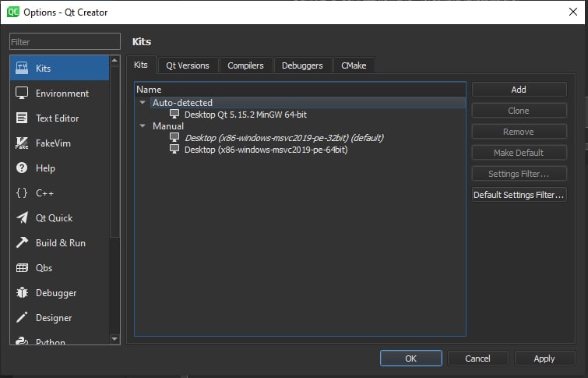The height and width of the screenshot is (378, 588).
Task: Click the sidebar scroll down arrow
Action: (114, 339)
